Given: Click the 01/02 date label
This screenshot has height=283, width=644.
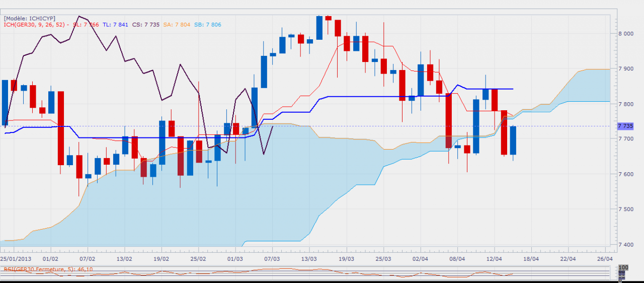Looking at the screenshot, I should click(x=51, y=258).
